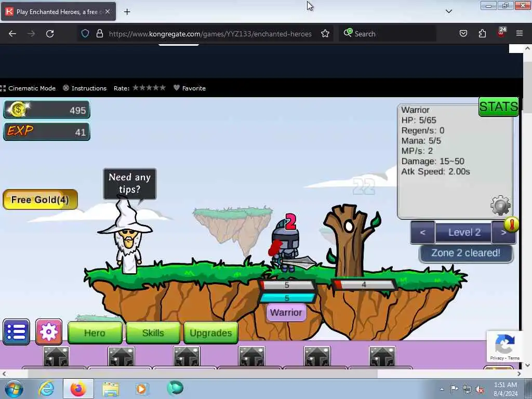Click the reCAPTCHA badge
Viewport: 532px width, 399px height.
pos(504,347)
